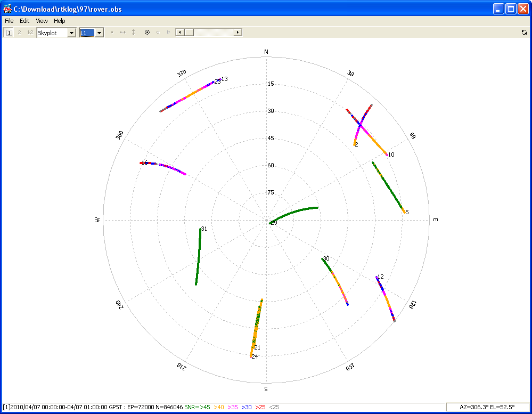
Task: Click the vertical fit arrows icon
Action: coord(133,33)
